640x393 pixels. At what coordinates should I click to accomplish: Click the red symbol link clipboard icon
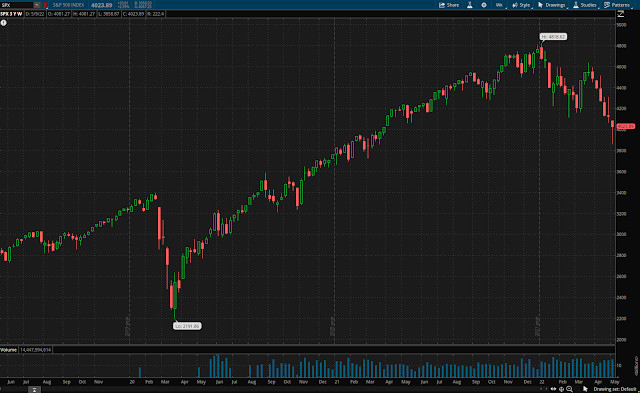pos(45,5)
